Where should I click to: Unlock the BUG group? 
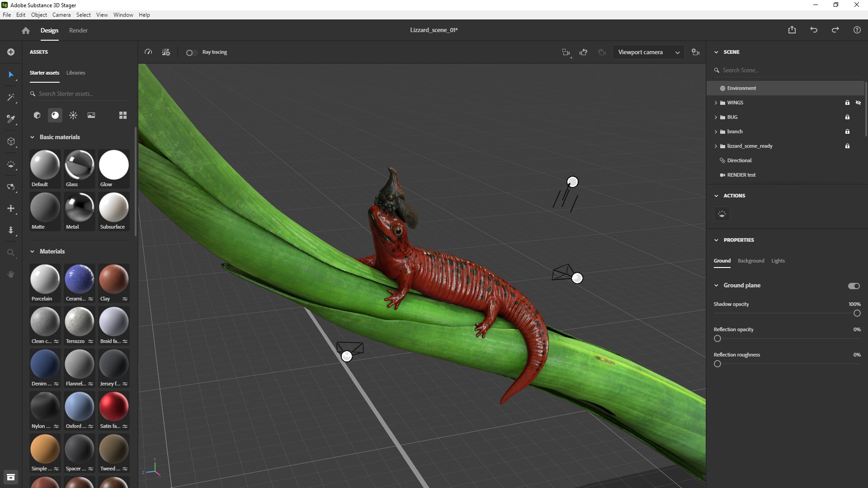[x=847, y=117]
